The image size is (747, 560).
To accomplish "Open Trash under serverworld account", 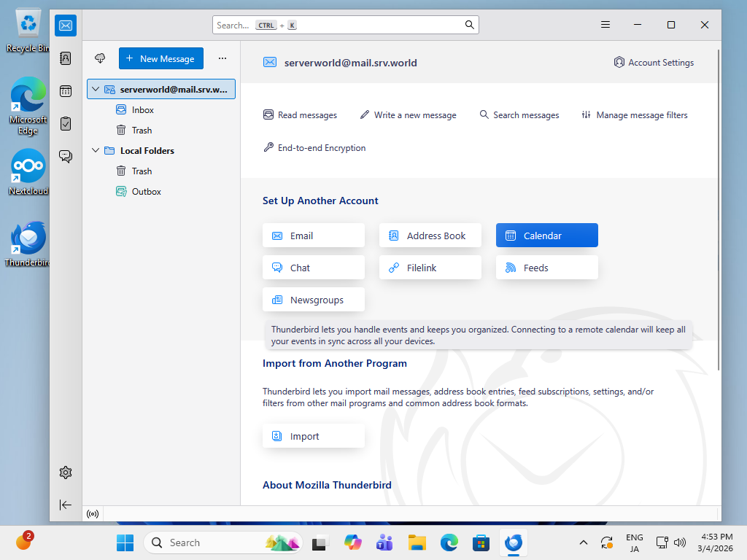I will 161,130.
